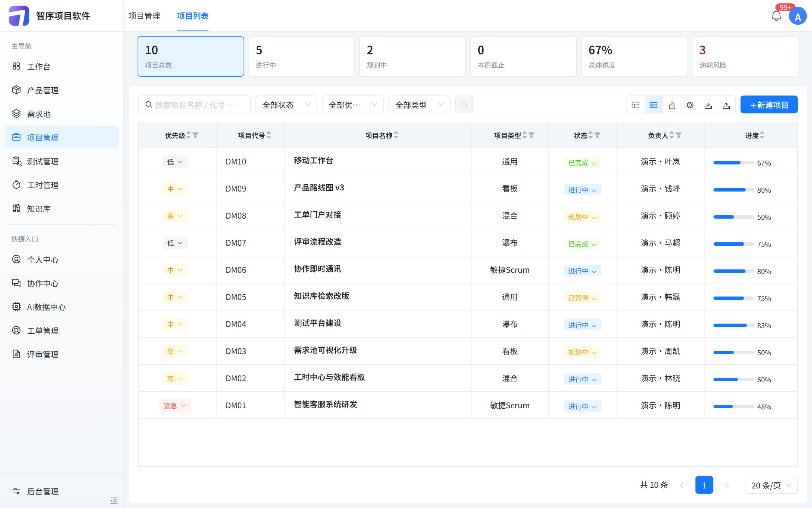Open the 全部状态 dropdown
The height and width of the screenshot is (508, 812).
click(x=286, y=105)
